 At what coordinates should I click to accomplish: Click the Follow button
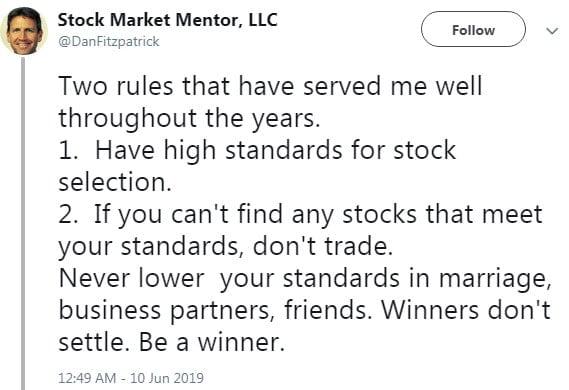[473, 29]
